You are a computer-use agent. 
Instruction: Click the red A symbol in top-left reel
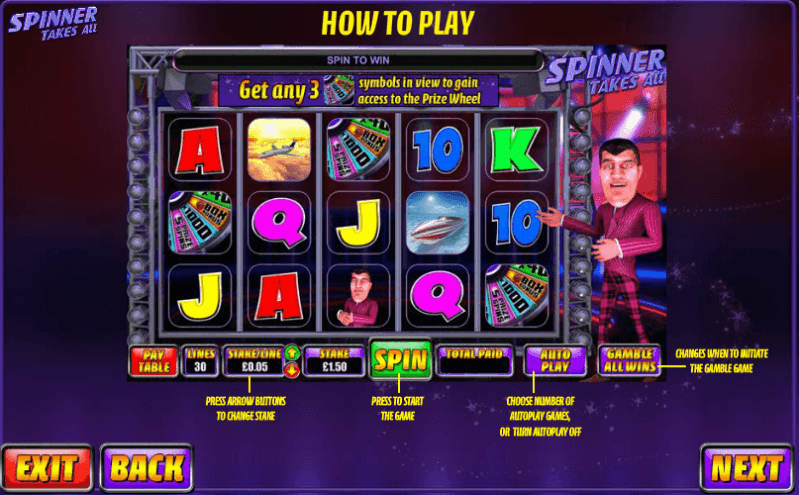[x=199, y=149]
